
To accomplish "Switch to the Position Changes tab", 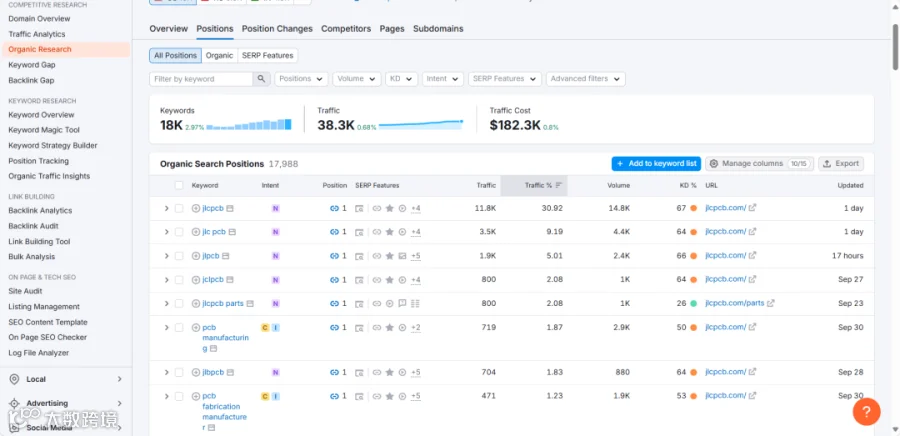I will click(x=277, y=29).
